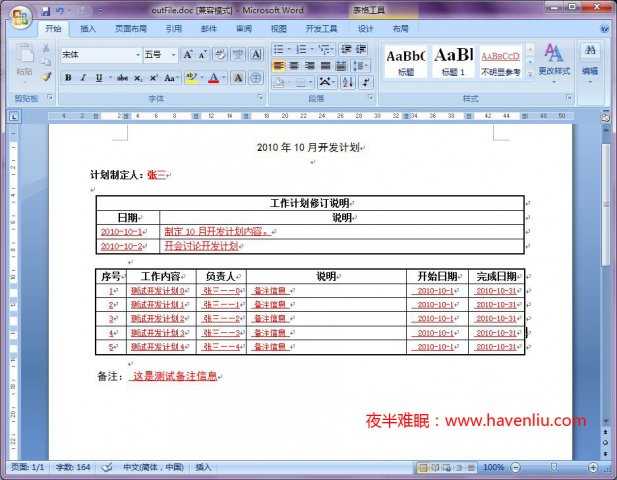Viewport: 617px width, 480px height.
Task: Switch to the 引用 ribbon tab
Action: (x=174, y=29)
